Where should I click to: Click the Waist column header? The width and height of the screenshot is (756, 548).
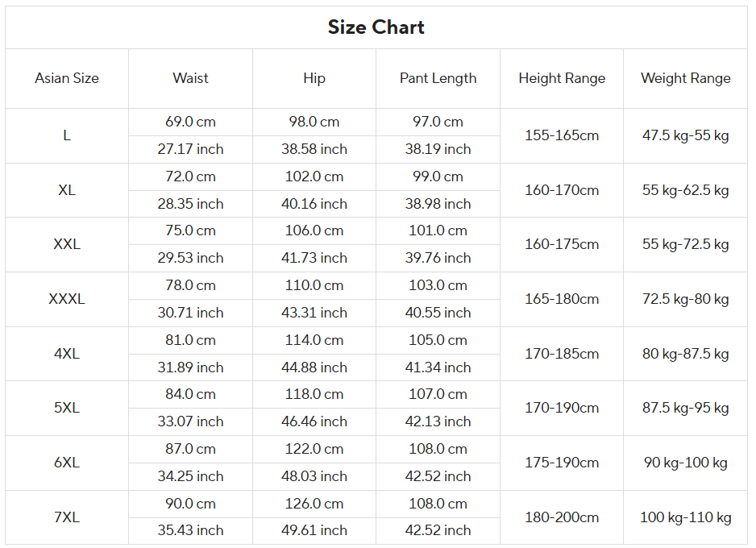(190, 78)
